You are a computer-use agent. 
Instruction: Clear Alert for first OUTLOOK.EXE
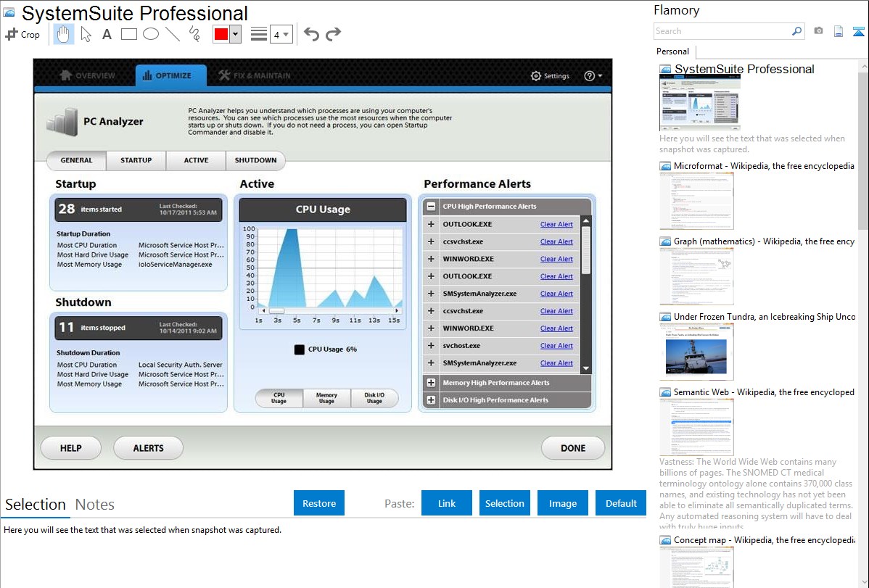(556, 225)
